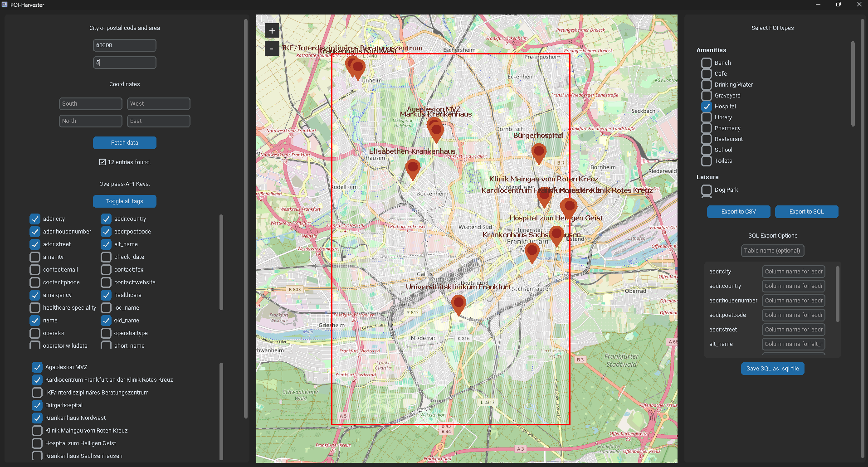The height and width of the screenshot is (467, 868).
Task: Select the Bürgerhospital map pin
Action: (538, 152)
